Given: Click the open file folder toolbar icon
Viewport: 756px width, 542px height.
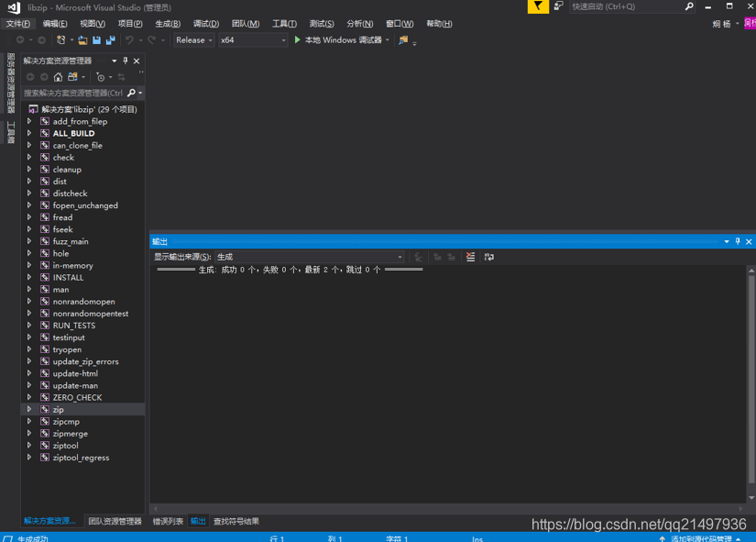Looking at the screenshot, I should 82,40.
